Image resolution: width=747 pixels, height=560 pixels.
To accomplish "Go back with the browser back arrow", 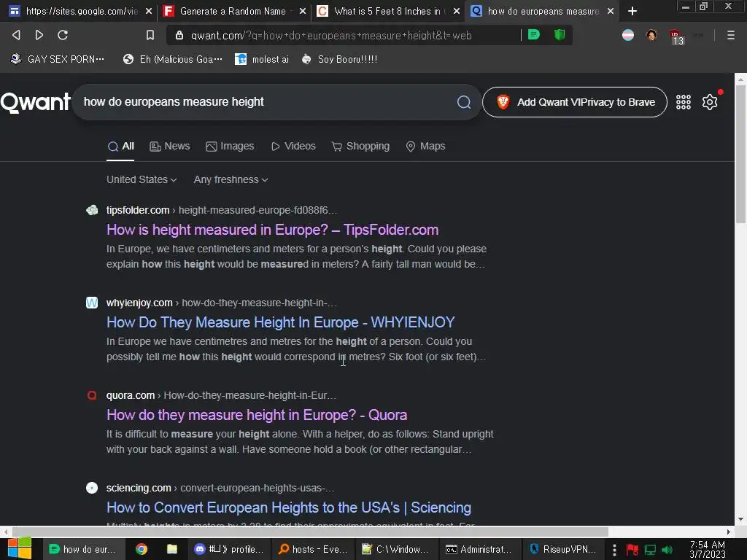I will [16, 35].
